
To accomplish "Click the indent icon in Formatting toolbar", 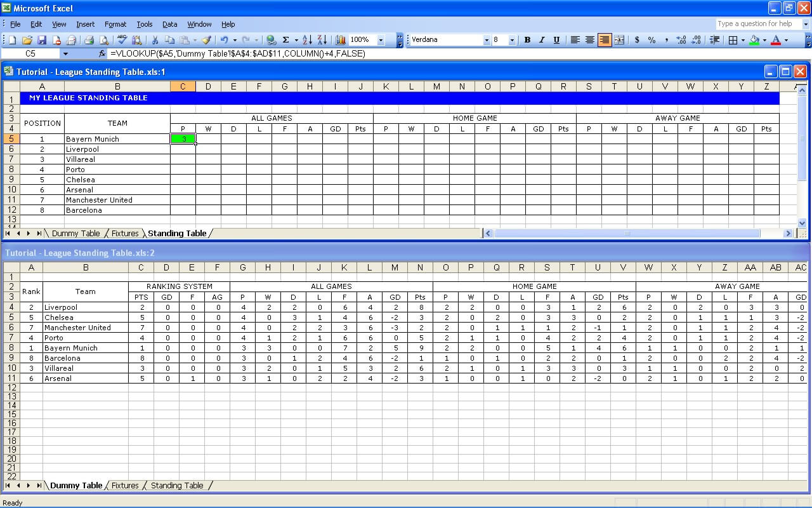I will 715,40.
